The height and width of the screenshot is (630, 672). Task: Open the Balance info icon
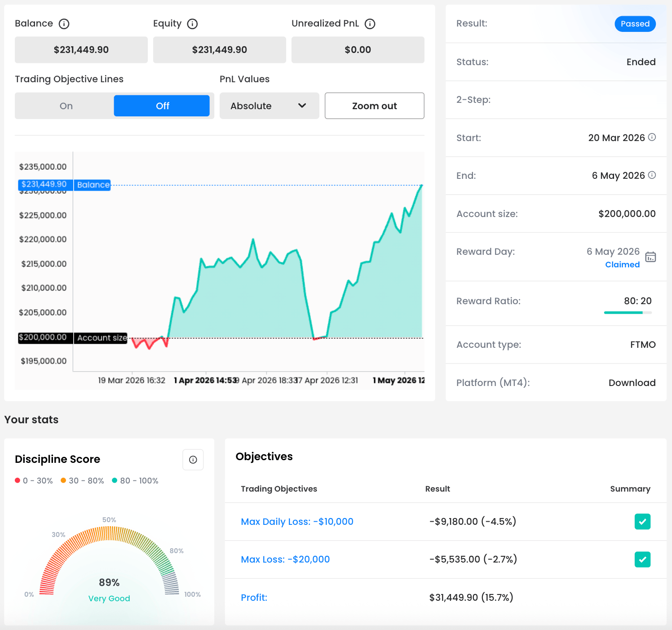pyautogui.click(x=64, y=24)
